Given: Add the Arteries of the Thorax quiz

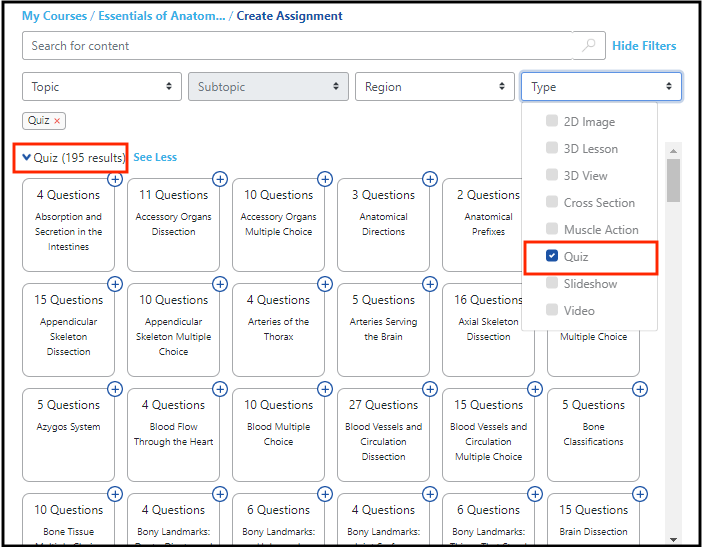Looking at the screenshot, I should (x=325, y=284).
